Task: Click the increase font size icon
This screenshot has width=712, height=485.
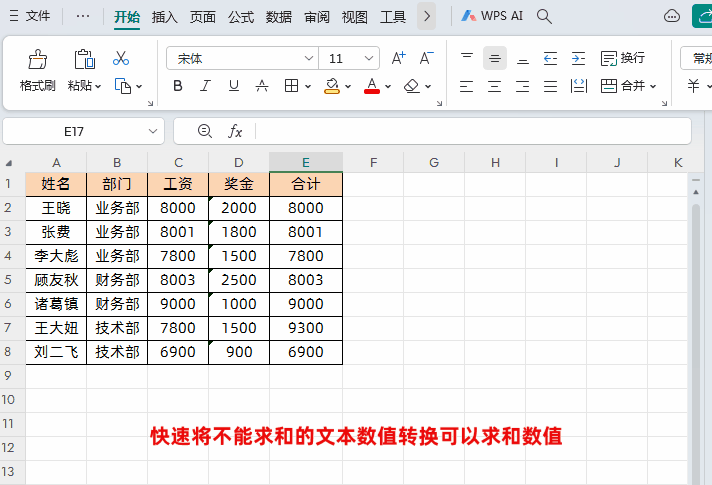Action: click(398, 58)
